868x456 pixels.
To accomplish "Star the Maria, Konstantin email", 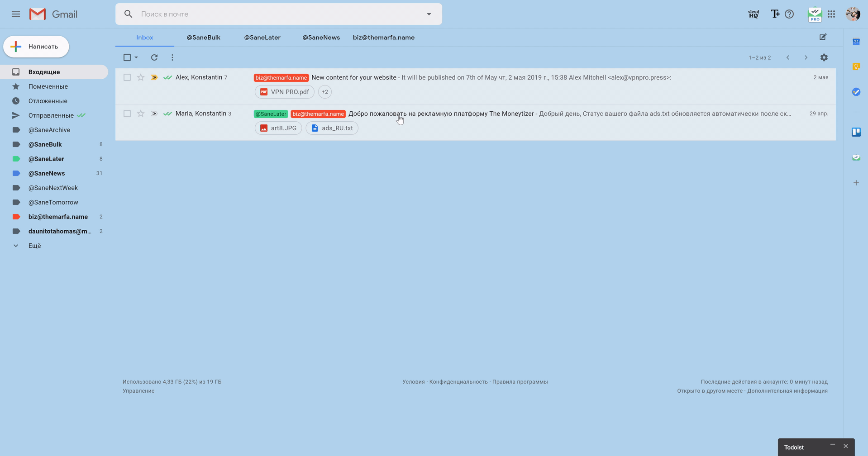I will pos(141,114).
